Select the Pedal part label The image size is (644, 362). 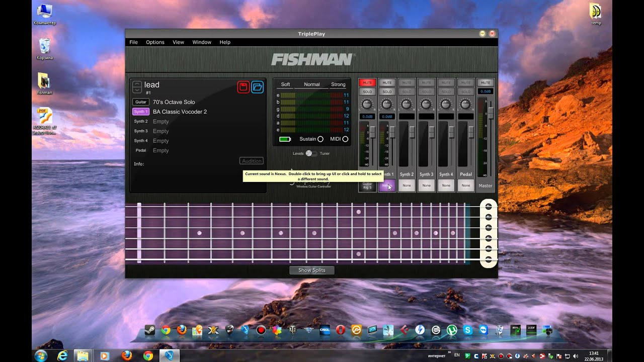tap(141, 150)
